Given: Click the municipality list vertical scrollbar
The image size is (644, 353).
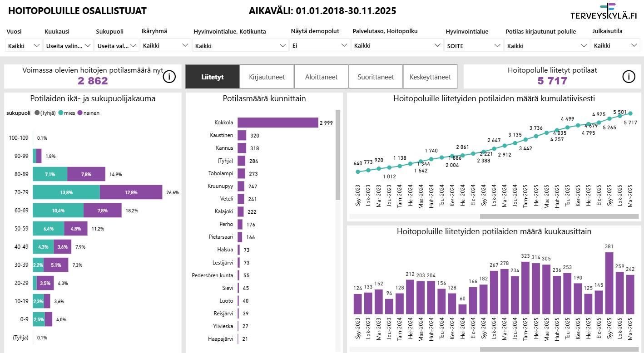Looking at the screenshot, I should click(x=337, y=154).
